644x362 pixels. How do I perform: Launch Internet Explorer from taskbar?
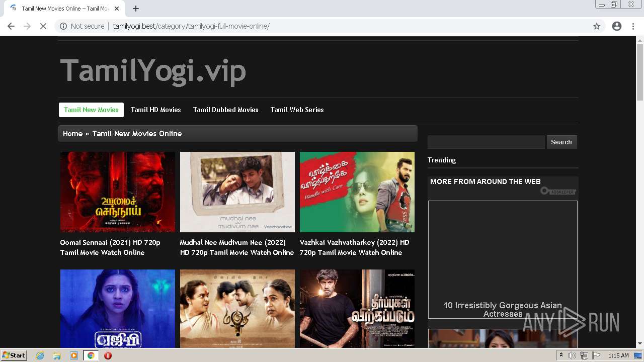pyautogui.click(x=40, y=355)
